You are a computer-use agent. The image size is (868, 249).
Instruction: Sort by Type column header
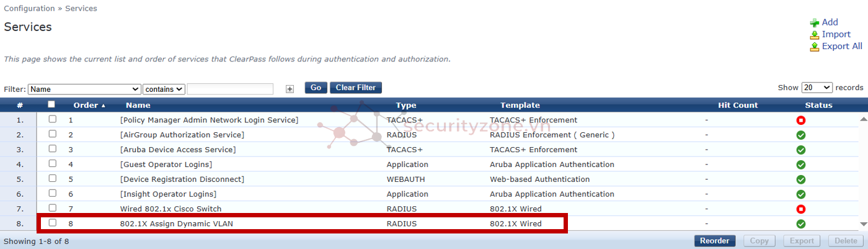click(x=406, y=105)
